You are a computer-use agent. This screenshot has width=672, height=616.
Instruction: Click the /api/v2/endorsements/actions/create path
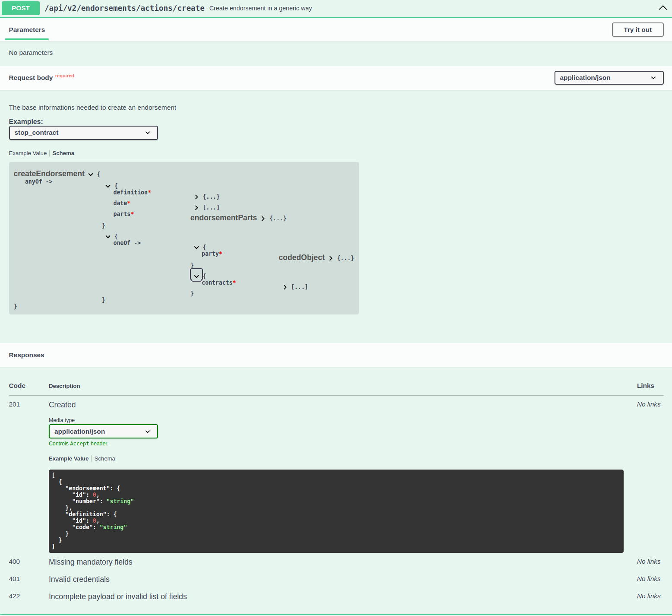click(x=124, y=8)
